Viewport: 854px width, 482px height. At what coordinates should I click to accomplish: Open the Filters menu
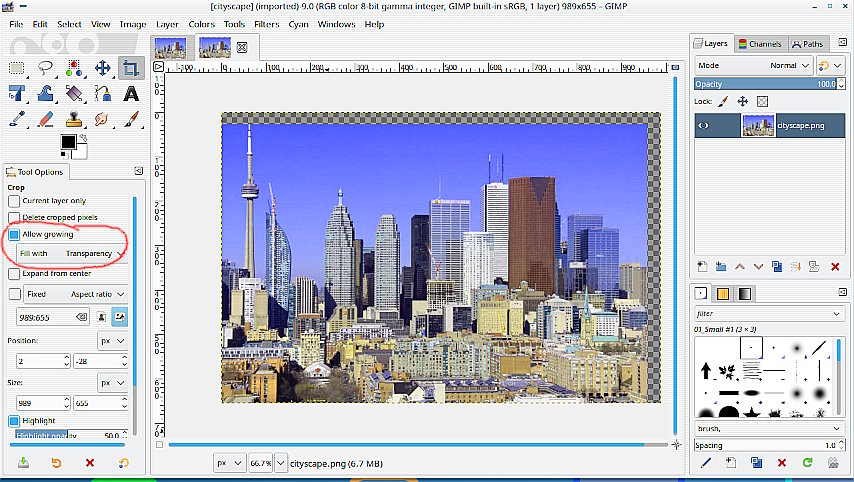point(266,24)
